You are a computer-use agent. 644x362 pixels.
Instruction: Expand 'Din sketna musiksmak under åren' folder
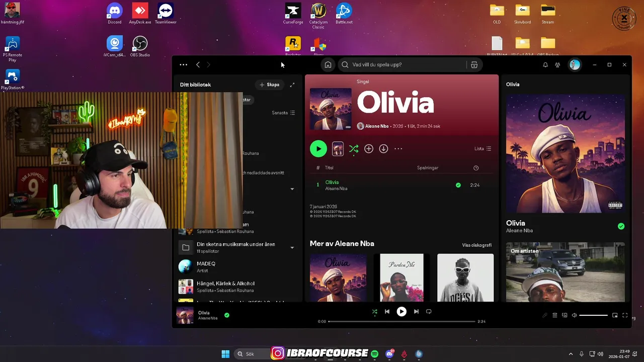(x=292, y=247)
